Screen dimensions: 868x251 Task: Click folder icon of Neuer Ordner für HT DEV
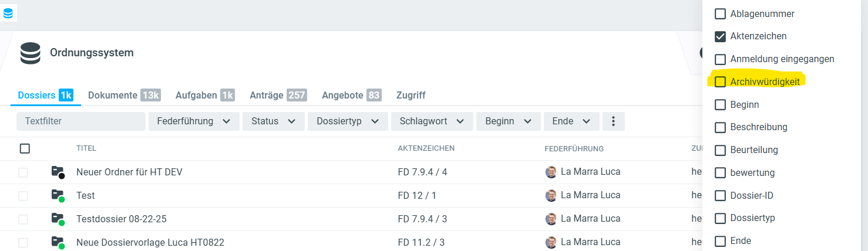click(x=57, y=172)
